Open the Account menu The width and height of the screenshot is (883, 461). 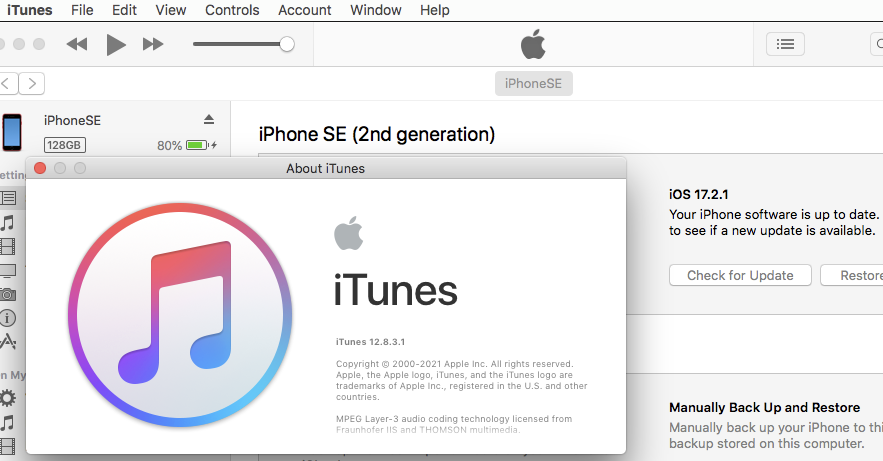click(x=305, y=10)
